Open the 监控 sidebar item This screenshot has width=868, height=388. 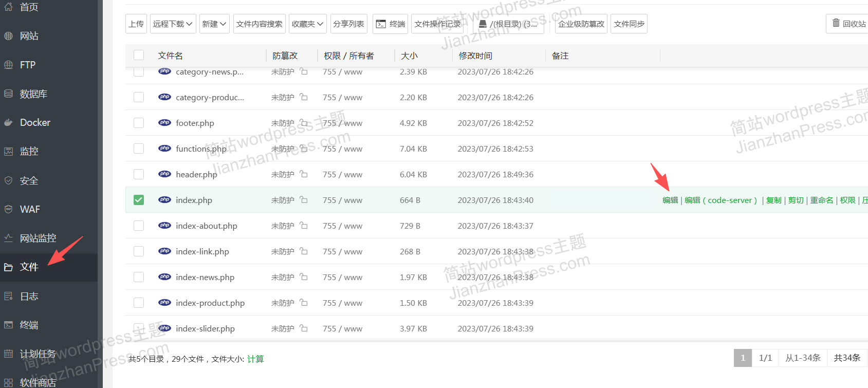pyautogui.click(x=49, y=151)
